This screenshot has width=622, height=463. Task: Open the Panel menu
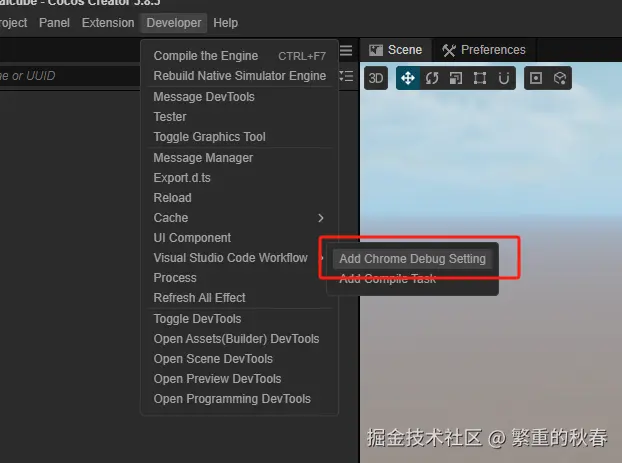coord(54,23)
